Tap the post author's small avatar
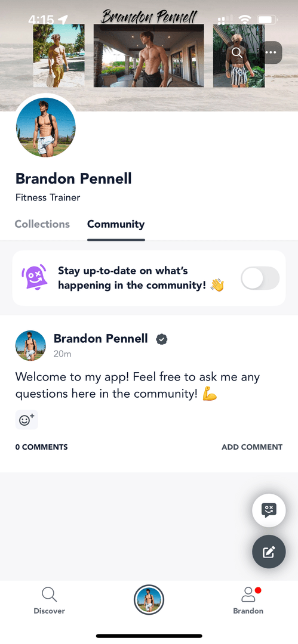This screenshot has width=298, height=644. click(x=30, y=346)
